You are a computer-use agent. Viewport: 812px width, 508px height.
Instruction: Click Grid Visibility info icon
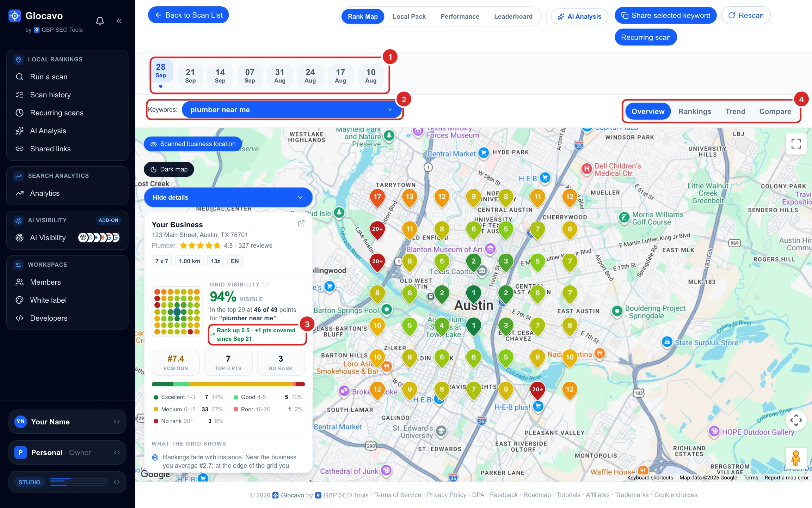(x=265, y=285)
